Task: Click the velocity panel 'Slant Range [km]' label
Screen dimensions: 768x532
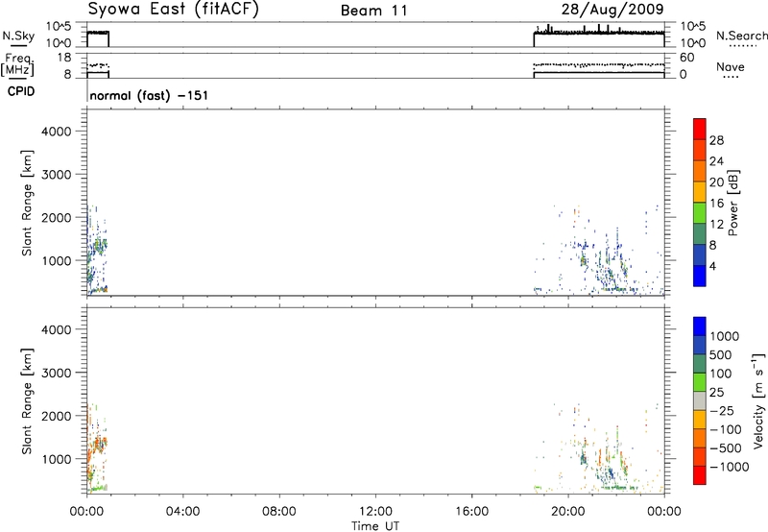Action: (27, 401)
